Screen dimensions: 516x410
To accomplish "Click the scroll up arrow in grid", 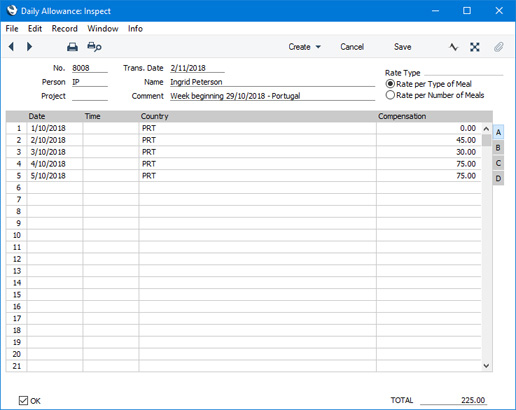I will click(x=486, y=129).
